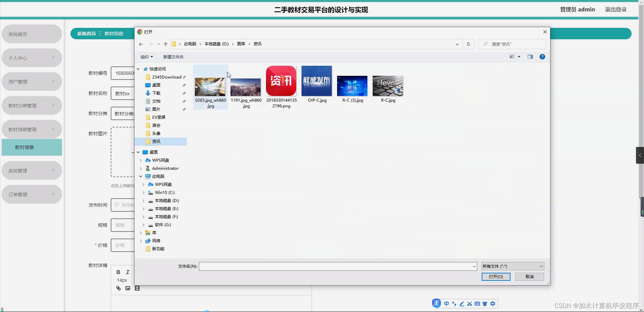Toggle italic formatting in the editor toolbar
This screenshot has width=644, height=312.
pos(127,272)
